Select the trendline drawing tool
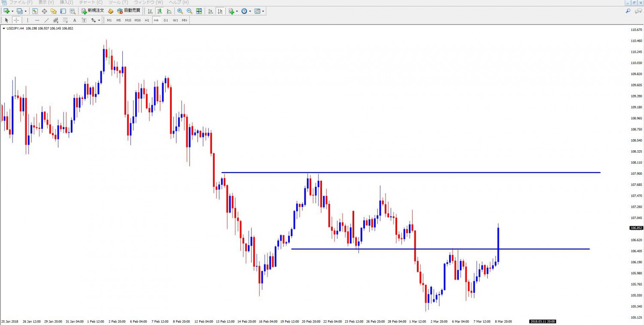This screenshot has width=644, height=325. click(47, 20)
